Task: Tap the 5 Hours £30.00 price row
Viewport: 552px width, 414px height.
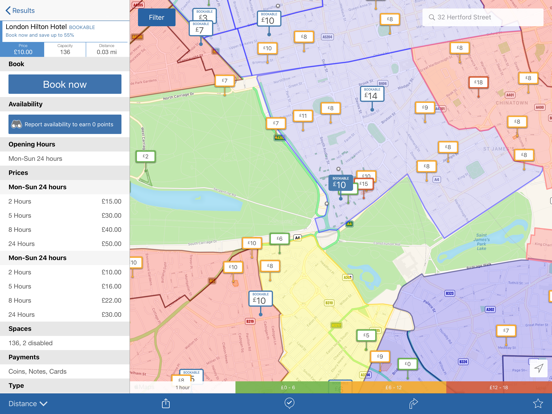Action: click(x=65, y=215)
